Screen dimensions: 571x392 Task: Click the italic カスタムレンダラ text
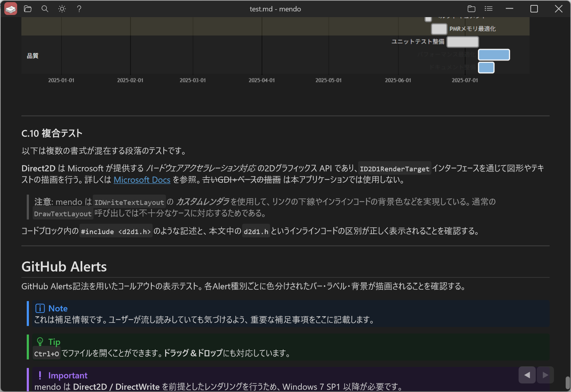203,202
